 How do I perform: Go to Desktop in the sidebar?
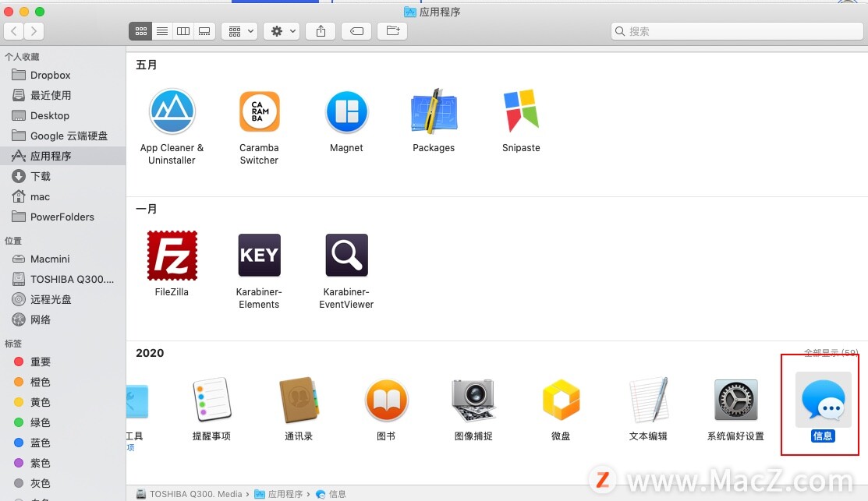(63, 115)
